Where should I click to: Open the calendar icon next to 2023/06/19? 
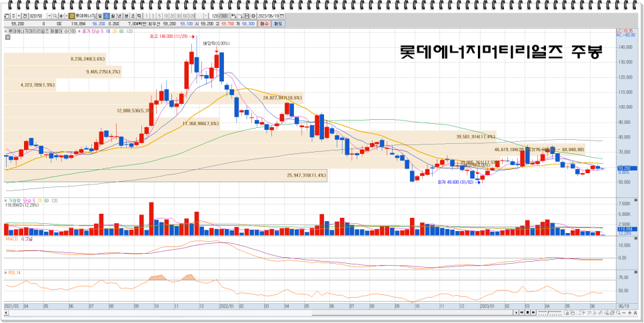point(282,16)
